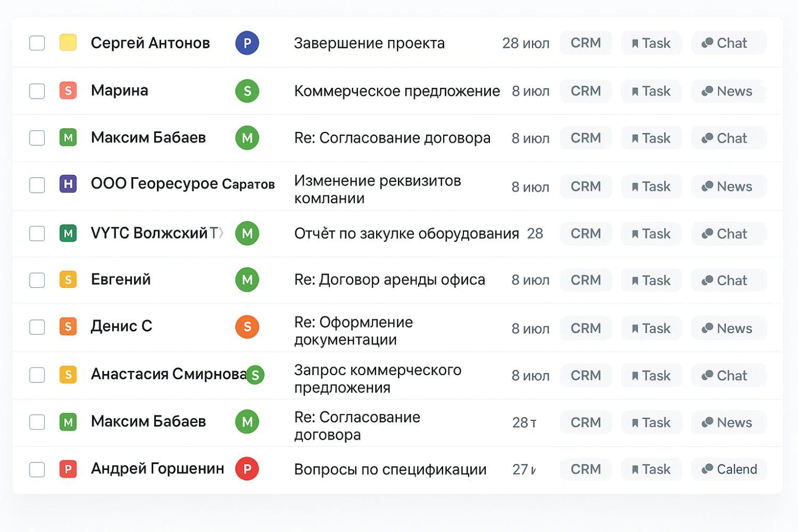Open CRM for the Завершение проекта message
This screenshot has width=798, height=532.
(x=586, y=43)
